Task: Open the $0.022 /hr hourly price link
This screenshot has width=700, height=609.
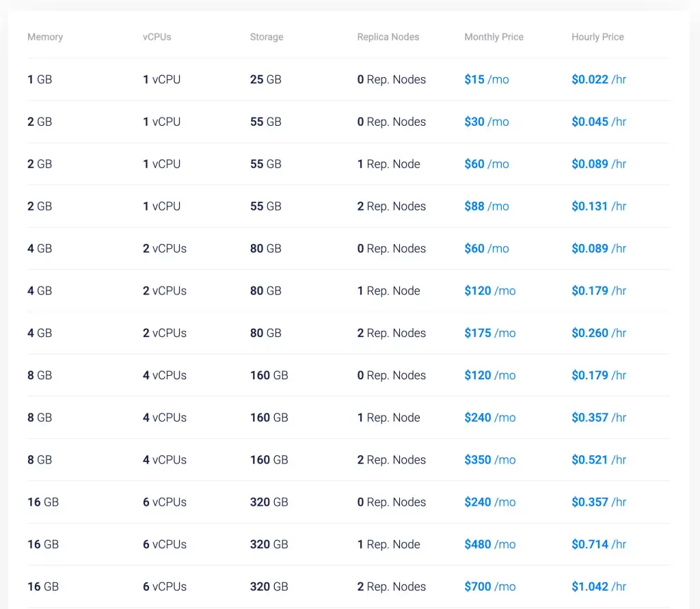Action: click(x=598, y=79)
